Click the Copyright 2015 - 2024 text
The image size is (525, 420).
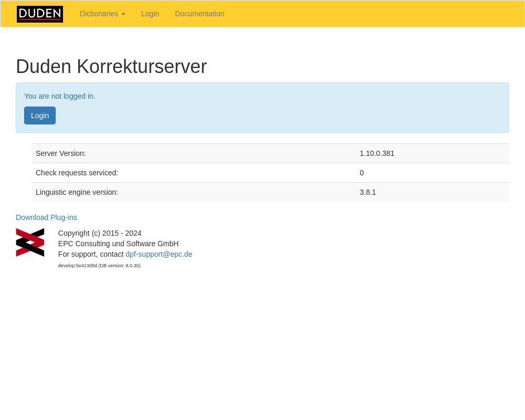100,233
